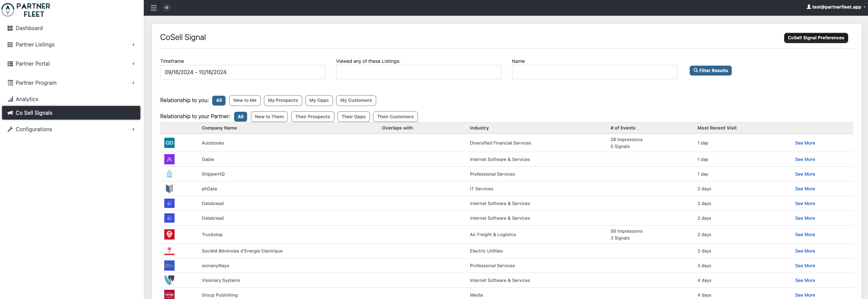This screenshot has height=299, width=868.
Task: Open Configurations in the sidebar
Action: pyautogui.click(x=71, y=129)
